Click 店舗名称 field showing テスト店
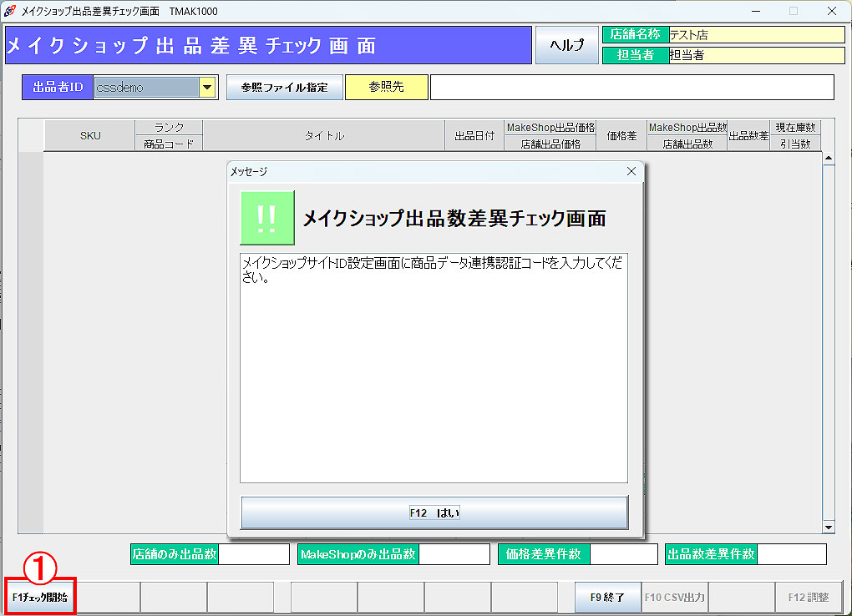The height and width of the screenshot is (616, 852). 757,35
